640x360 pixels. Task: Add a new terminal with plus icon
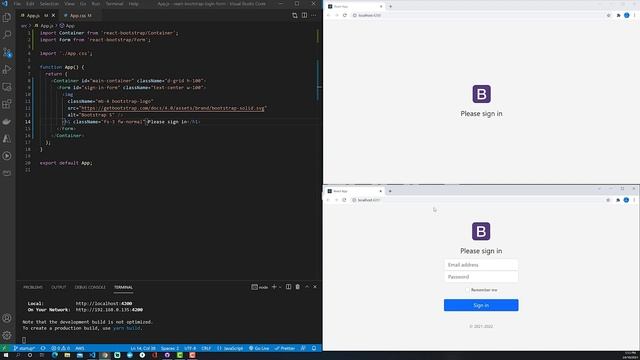tap(274, 287)
